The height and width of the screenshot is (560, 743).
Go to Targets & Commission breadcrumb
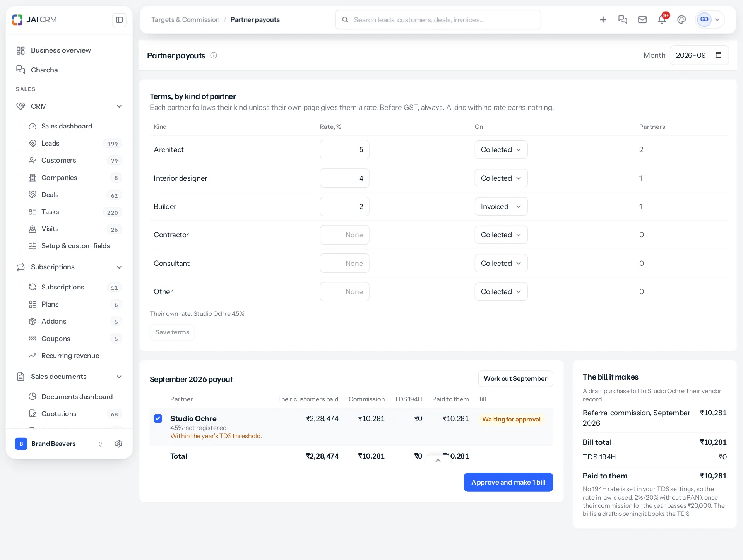(x=185, y=20)
